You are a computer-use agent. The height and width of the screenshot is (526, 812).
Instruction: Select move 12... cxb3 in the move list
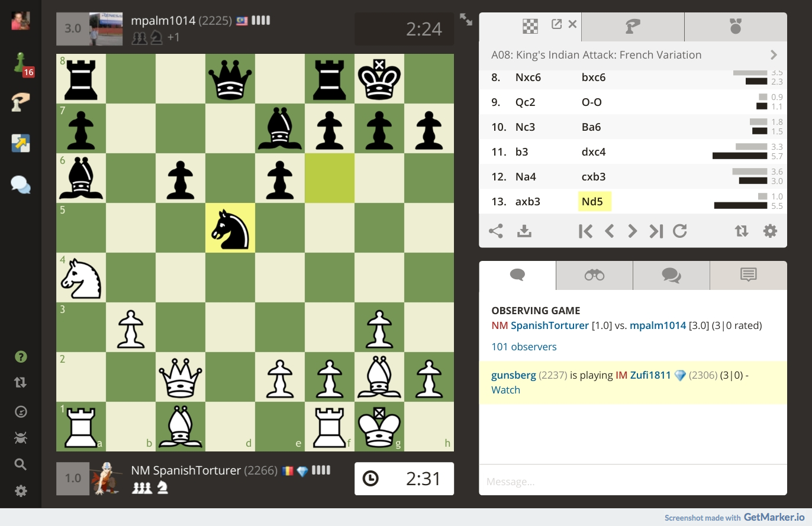[594, 177]
